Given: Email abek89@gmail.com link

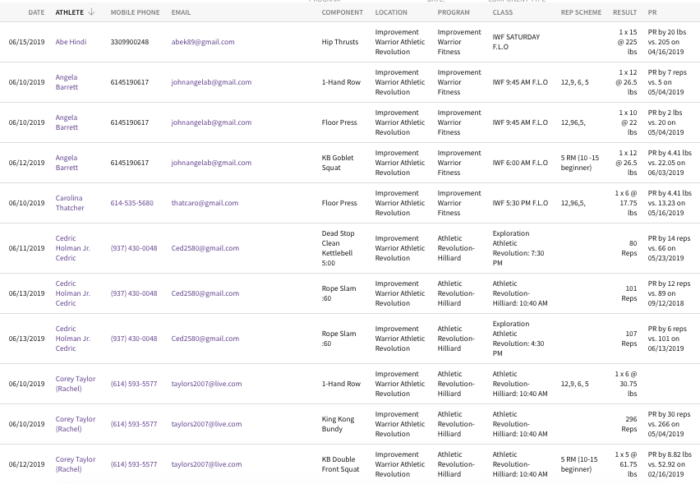Looking at the screenshot, I should pos(203,42).
